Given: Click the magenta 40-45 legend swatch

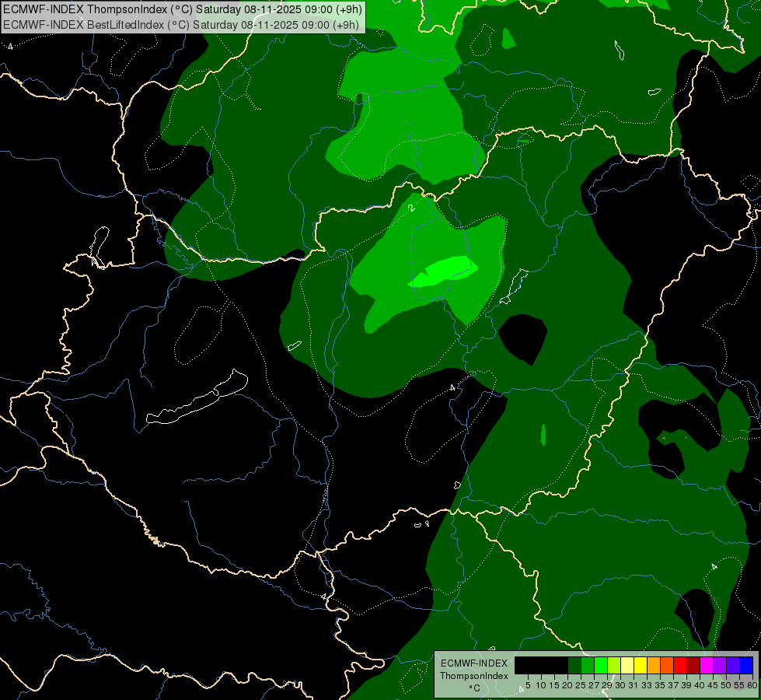Looking at the screenshot, I should (707, 665).
